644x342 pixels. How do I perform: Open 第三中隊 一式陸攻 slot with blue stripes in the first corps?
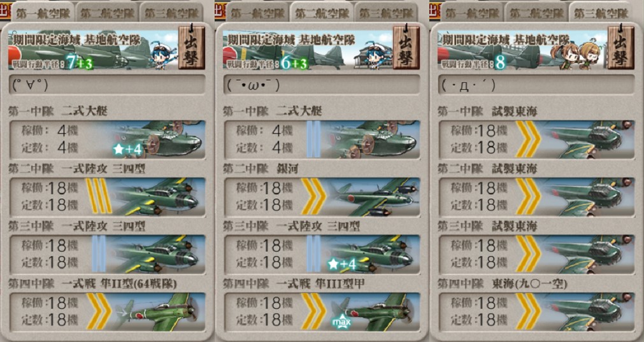pos(107,255)
